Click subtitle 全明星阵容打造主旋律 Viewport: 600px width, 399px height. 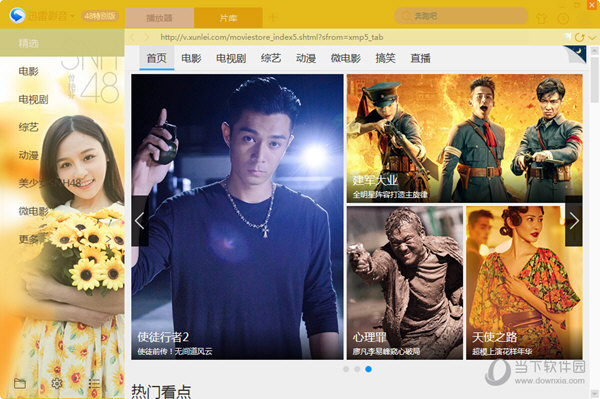[390, 195]
